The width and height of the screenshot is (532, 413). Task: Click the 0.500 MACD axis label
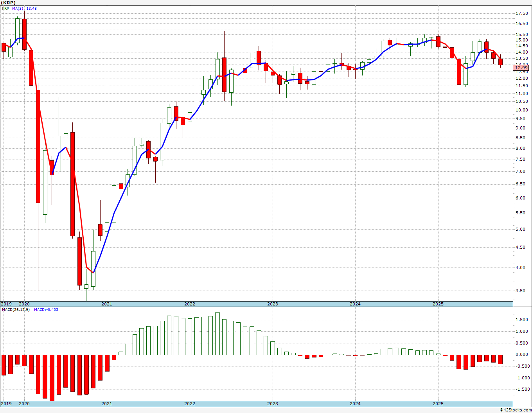pos(522,343)
